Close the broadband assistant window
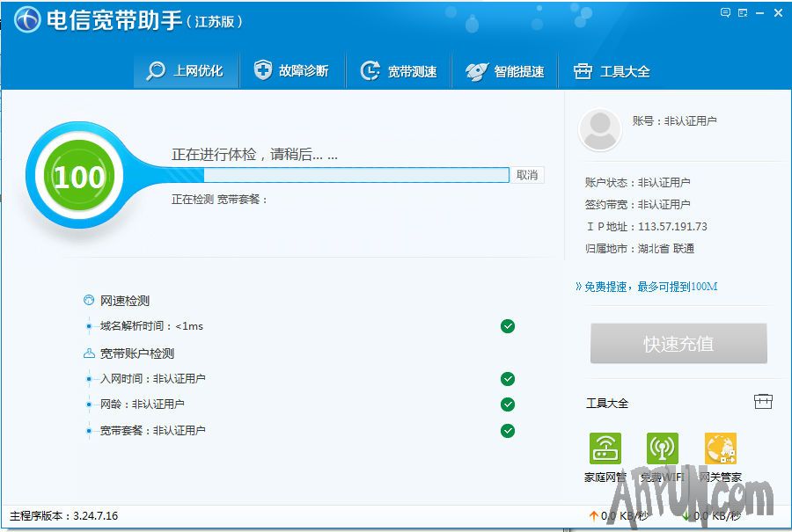This screenshot has height=532, width=792. pos(778,13)
